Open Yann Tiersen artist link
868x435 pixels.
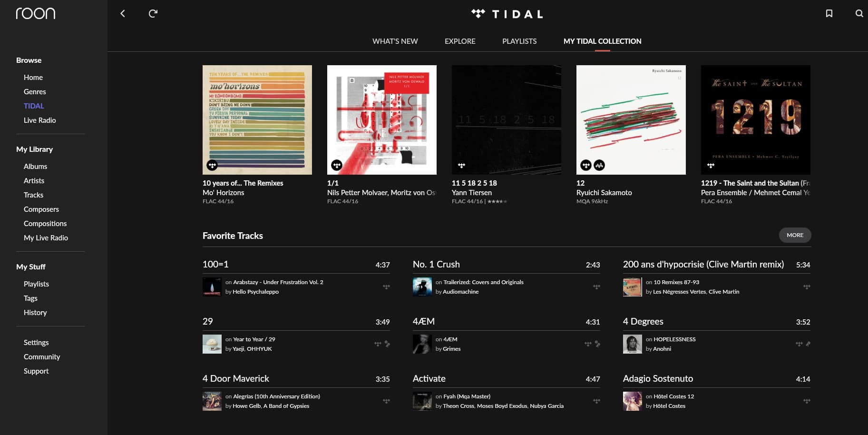[x=472, y=193]
